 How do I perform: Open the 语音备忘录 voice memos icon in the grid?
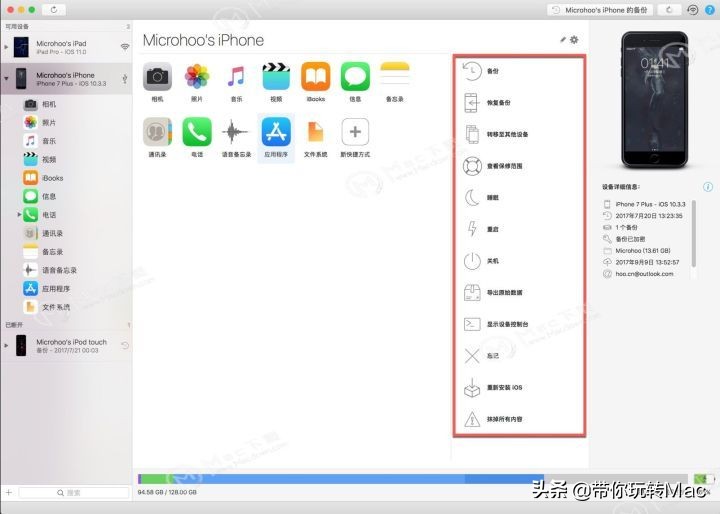[x=236, y=132]
